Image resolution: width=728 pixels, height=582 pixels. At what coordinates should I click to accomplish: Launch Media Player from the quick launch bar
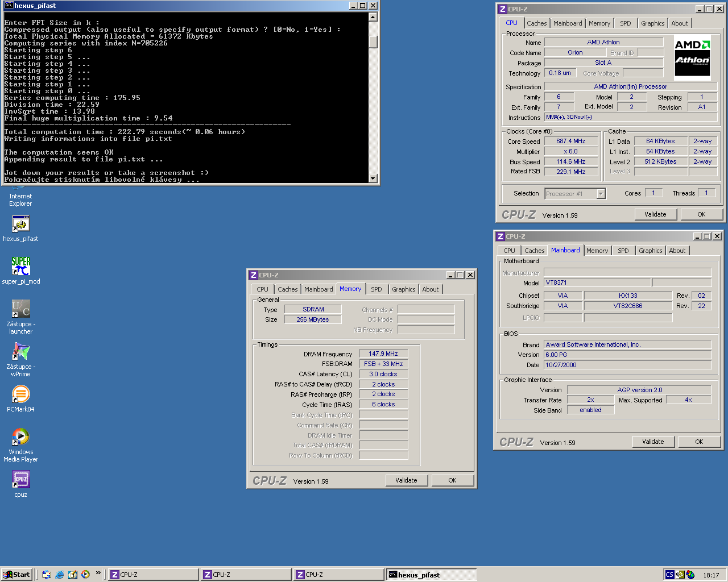point(85,575)
